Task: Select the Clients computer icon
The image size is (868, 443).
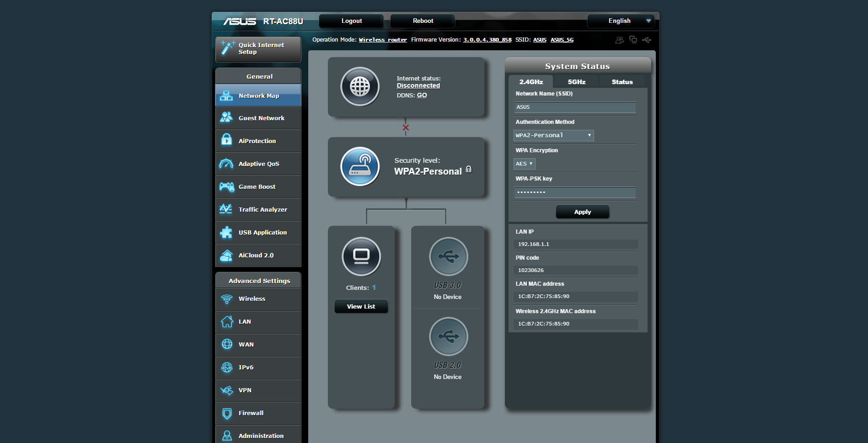Action: pos(361,256)
